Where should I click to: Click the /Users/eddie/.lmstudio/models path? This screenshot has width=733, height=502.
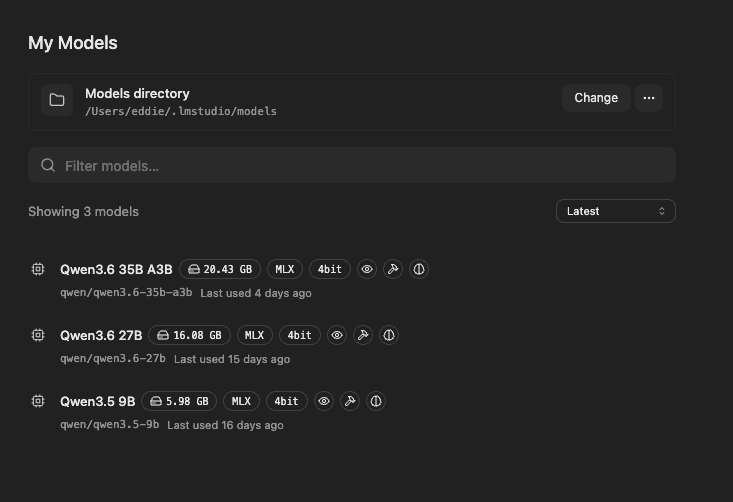(180, 111)
